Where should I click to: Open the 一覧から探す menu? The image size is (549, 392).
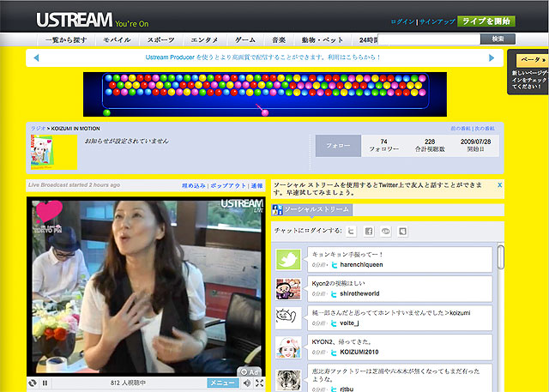[66, 40]
